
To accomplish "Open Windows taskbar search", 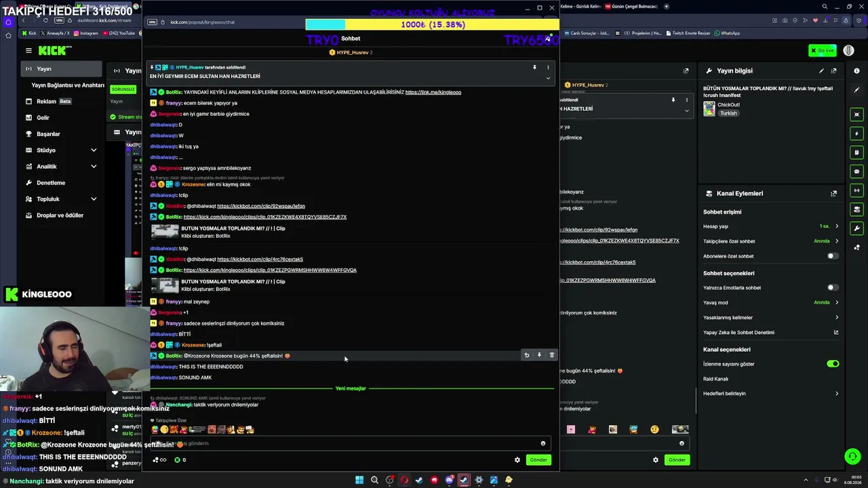I will tap(374, 480).
